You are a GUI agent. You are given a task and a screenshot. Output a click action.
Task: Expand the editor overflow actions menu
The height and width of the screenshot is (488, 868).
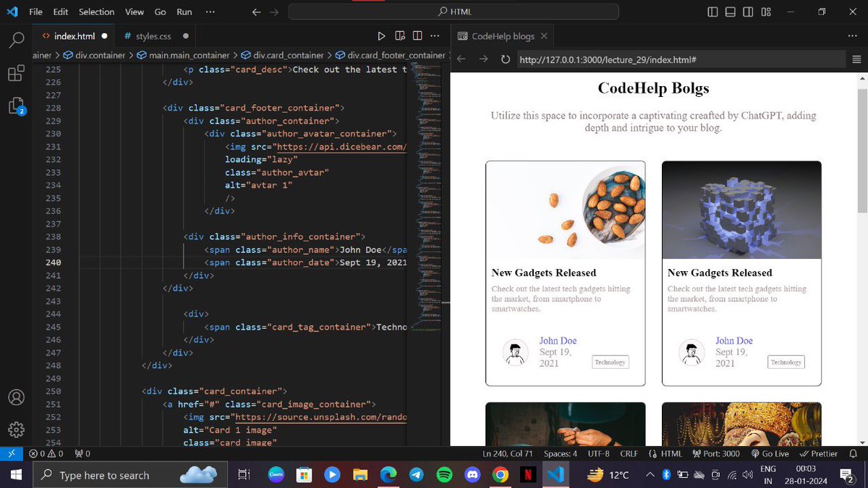click(435, 35)
